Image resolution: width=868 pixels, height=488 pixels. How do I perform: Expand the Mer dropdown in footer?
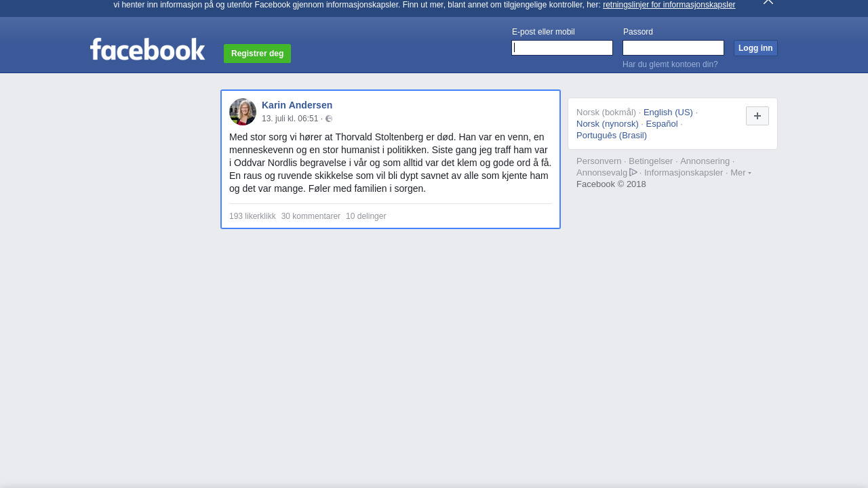tap(740, 173)
